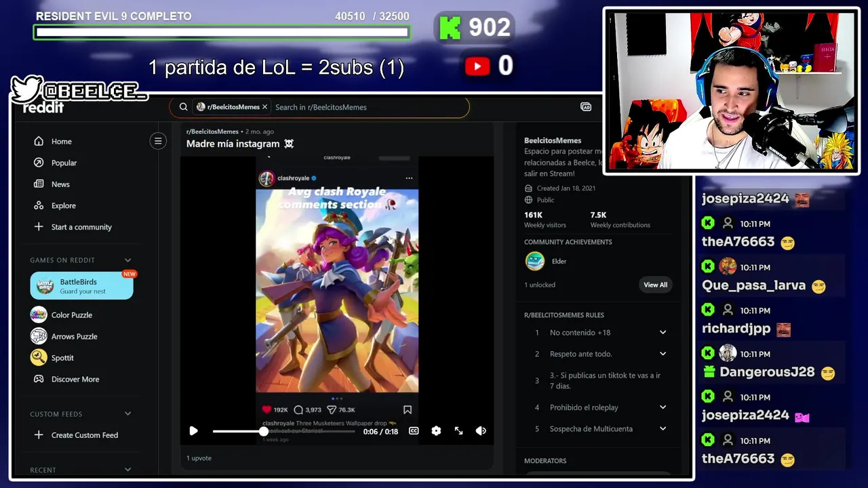The width and height of the screenshot is (868, 488).
Task: Mute the video volume
Action: [x=481, y=431]
